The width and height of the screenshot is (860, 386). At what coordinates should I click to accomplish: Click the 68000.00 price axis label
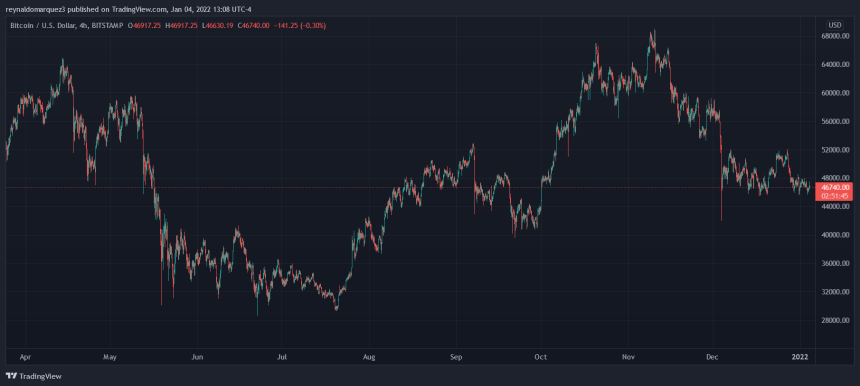point(835,36)
